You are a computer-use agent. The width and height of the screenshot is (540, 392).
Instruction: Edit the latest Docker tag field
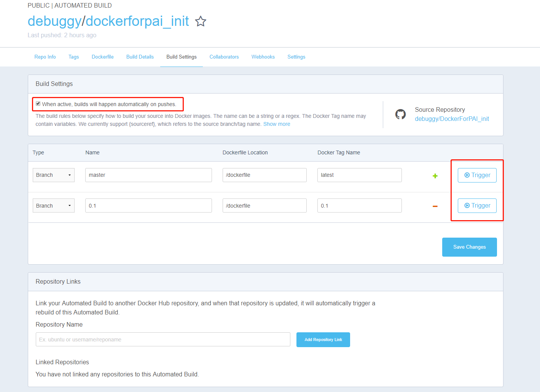(x=360, y=175)
